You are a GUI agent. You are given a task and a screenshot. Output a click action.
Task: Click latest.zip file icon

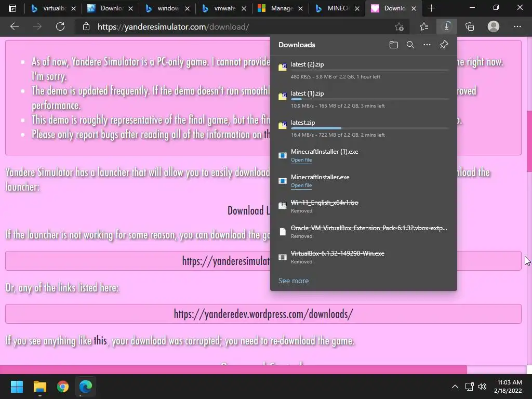coord(283,126)
